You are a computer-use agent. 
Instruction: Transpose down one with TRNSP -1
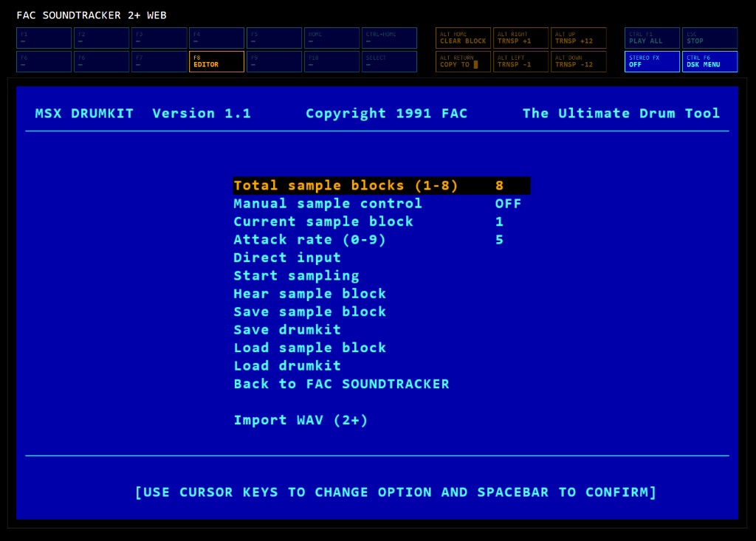coord(520,61)
